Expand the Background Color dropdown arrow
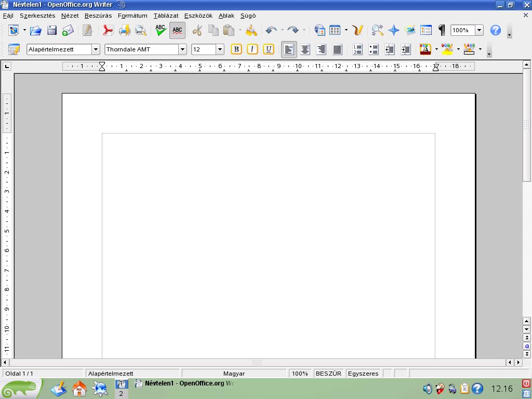This screenshot has width=532, height=399. 480,49
